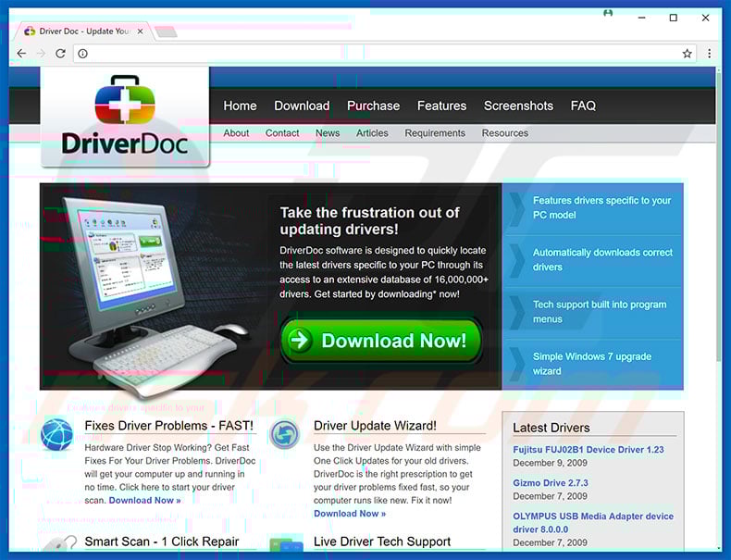Open a new browser tab

[x=166, y=31]
